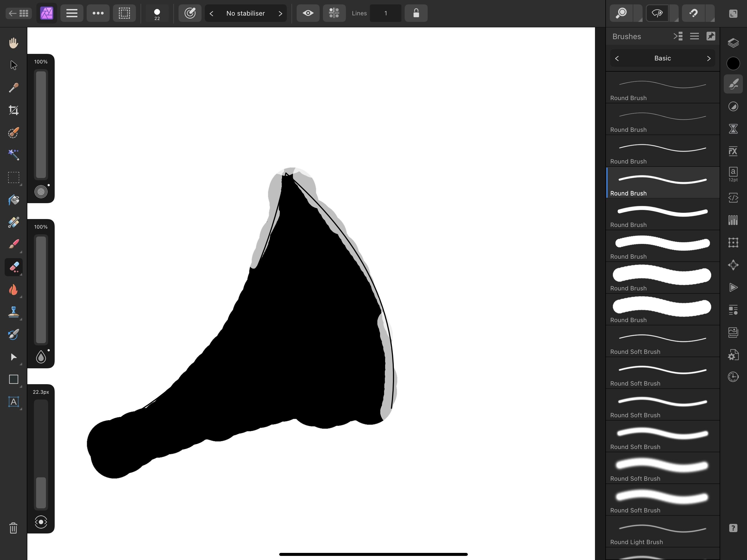
Task: Open the black colour swatch
Action: coord(733,63)
